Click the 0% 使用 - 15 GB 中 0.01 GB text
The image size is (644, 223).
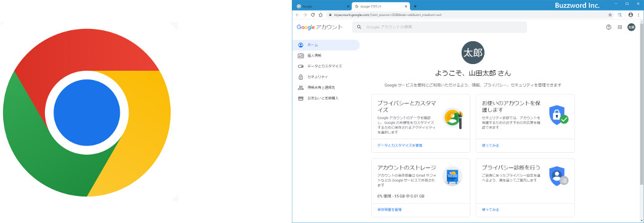click(x=401, y=197)
